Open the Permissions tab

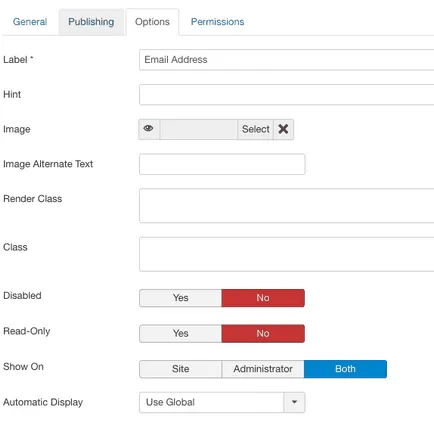tap(217, 22)
